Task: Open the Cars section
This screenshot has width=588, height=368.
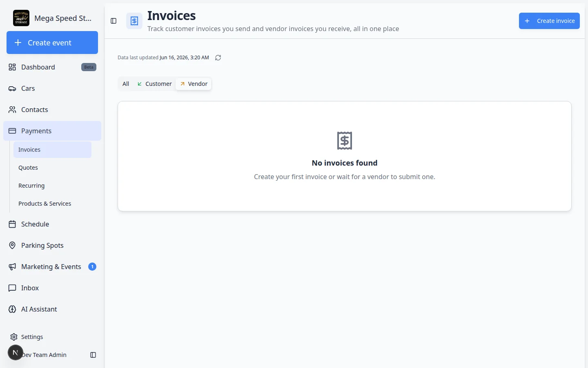Action: (x=52, y=88)
